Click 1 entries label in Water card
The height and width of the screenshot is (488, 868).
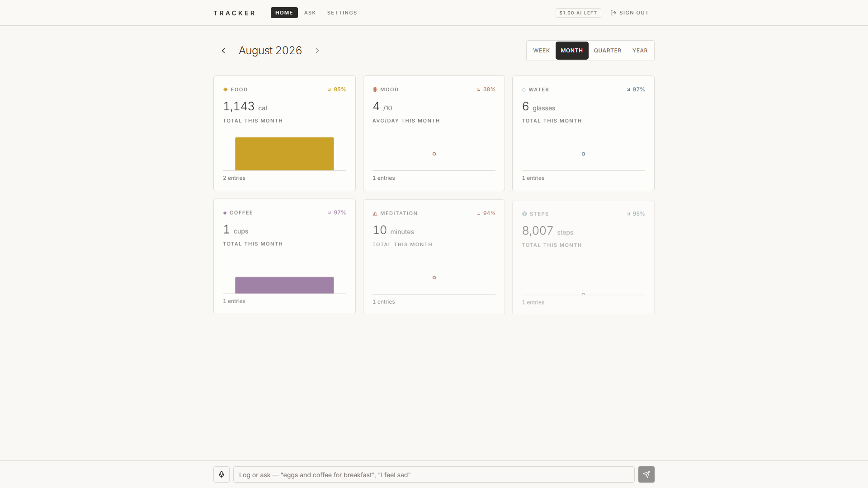533,178
